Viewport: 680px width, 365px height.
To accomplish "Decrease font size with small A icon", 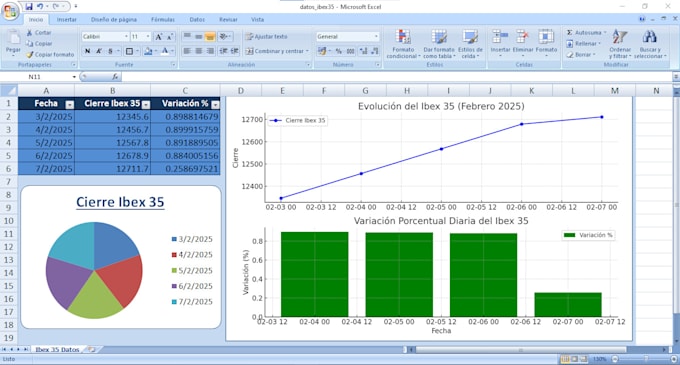I will 170,37.
